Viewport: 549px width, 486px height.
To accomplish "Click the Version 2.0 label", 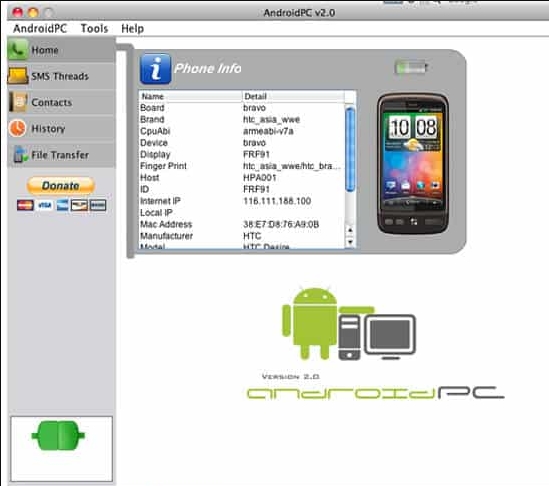I will click(x=291, y=377).
